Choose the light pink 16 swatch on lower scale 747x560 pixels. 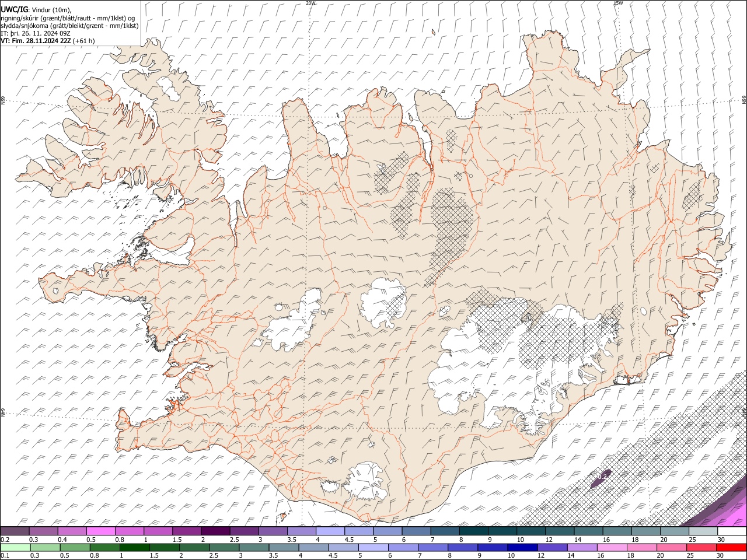[612, 547]
